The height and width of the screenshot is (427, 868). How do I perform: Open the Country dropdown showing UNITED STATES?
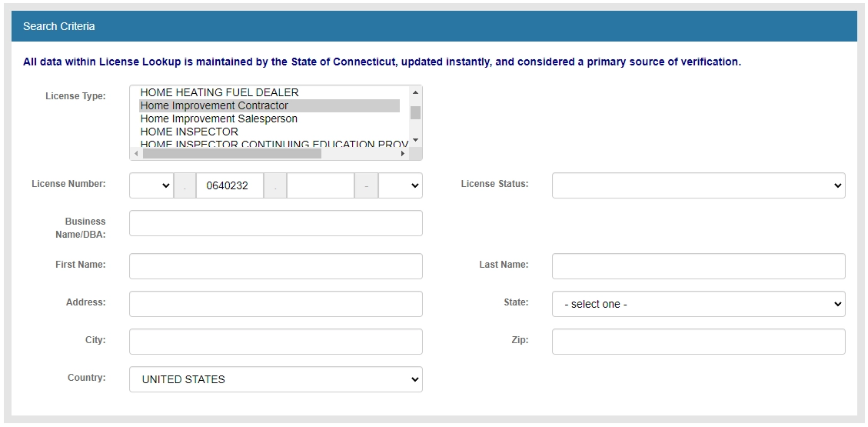(x=276, y=379)
